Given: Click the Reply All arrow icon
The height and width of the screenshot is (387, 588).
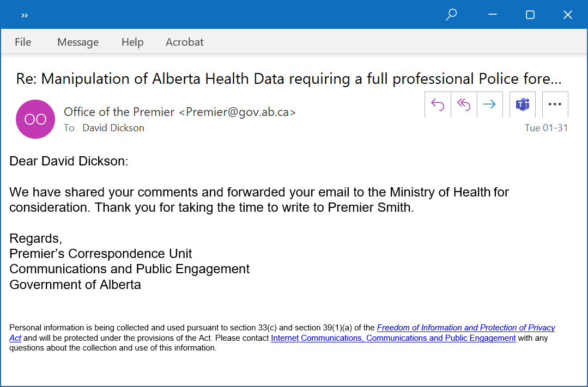Looking at the screenshot, I should point(464,105).
